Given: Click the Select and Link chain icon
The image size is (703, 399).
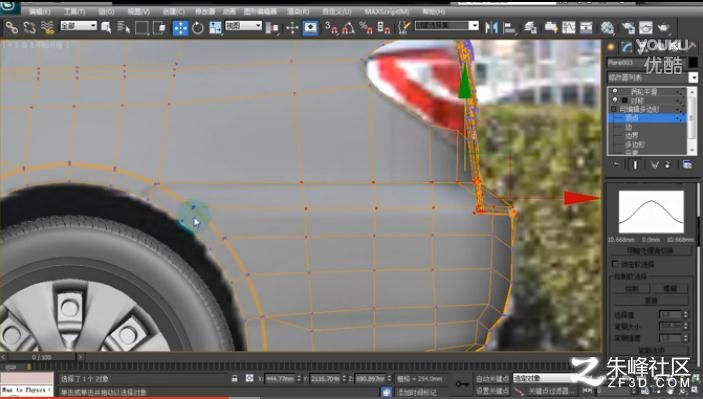Looking at the screenshot, I should coord(12,28).
